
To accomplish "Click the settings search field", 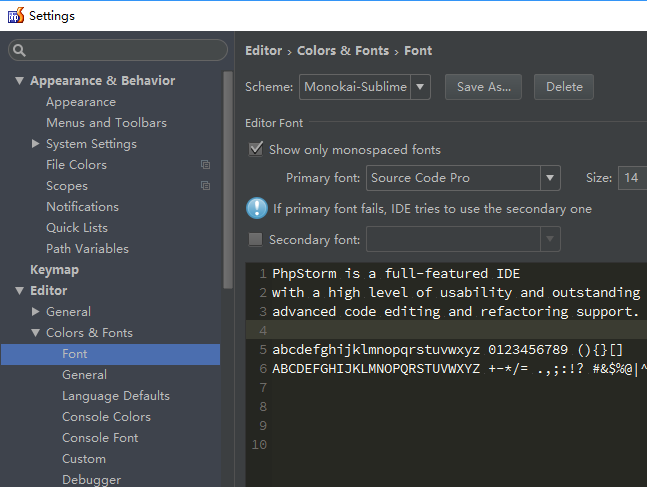I will click(118, 50).
